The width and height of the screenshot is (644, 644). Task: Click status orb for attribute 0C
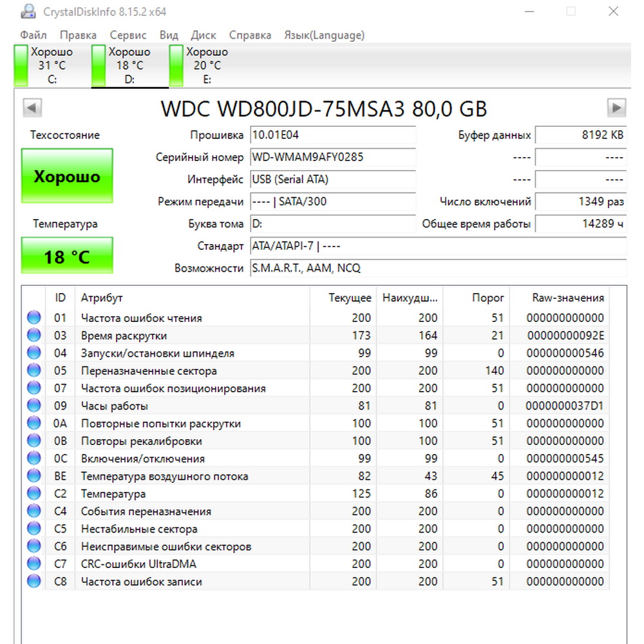click(x=34, y=458)
